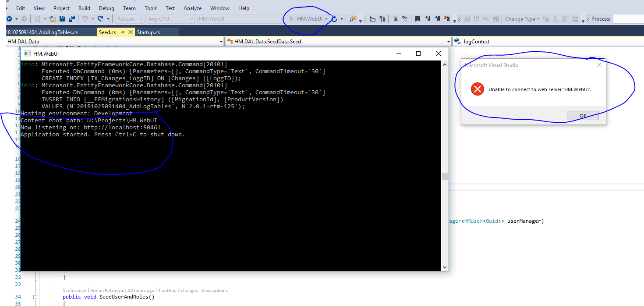This screenshot has width=644, height=306.
Task: Click the browser refresh icon beside HM.WebUI
Action: (x=334, y=19)
